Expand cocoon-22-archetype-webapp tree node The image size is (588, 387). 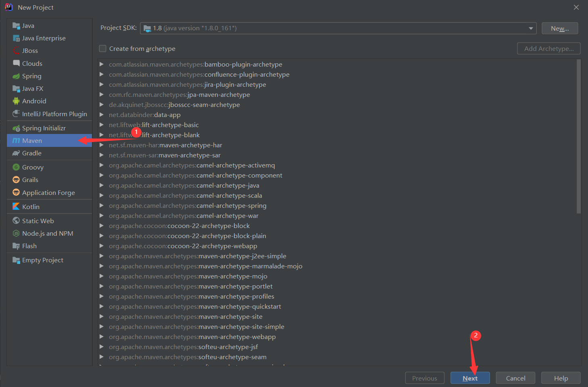(102, 246)
